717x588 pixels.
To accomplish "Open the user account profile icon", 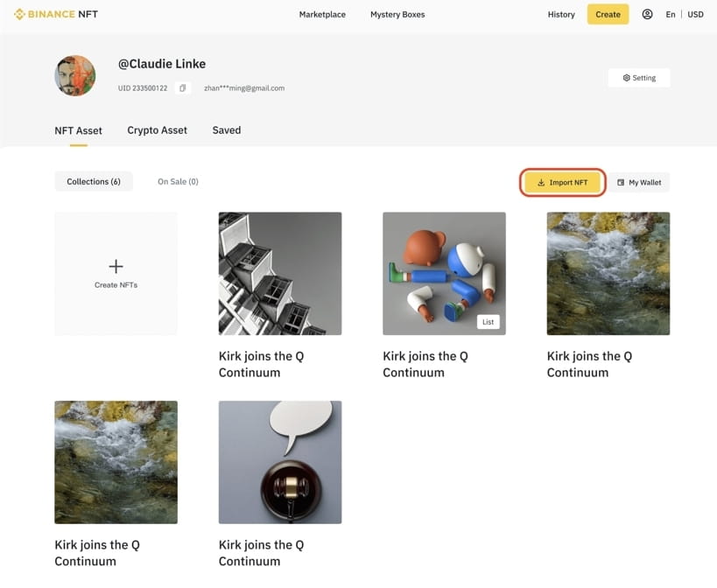I will click(647, 14).
